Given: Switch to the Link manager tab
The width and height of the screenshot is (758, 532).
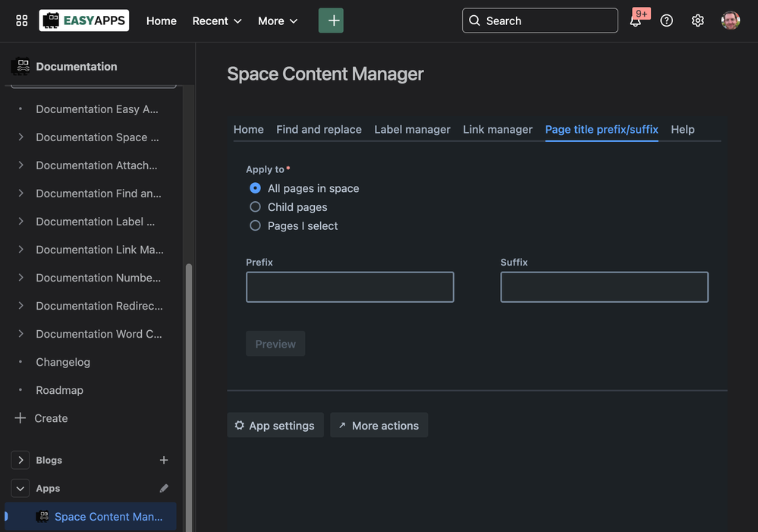Looking at the screenshot, I should (498, 130).
